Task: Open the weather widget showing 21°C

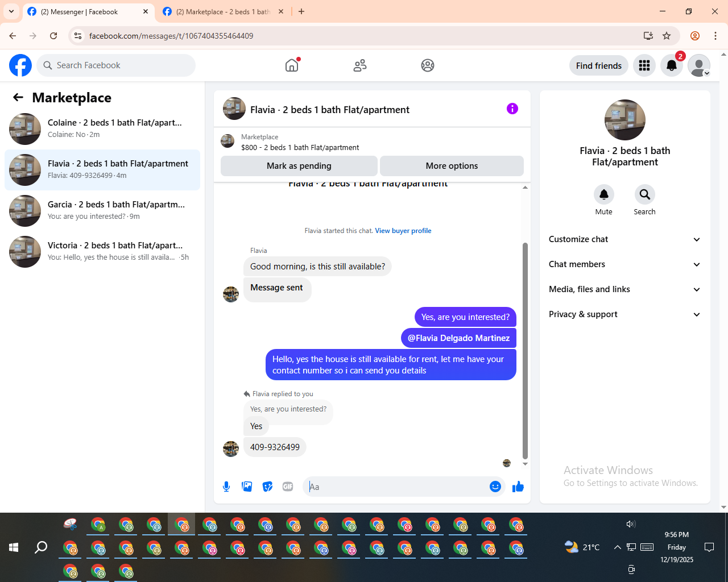Action: pos(582,547)
